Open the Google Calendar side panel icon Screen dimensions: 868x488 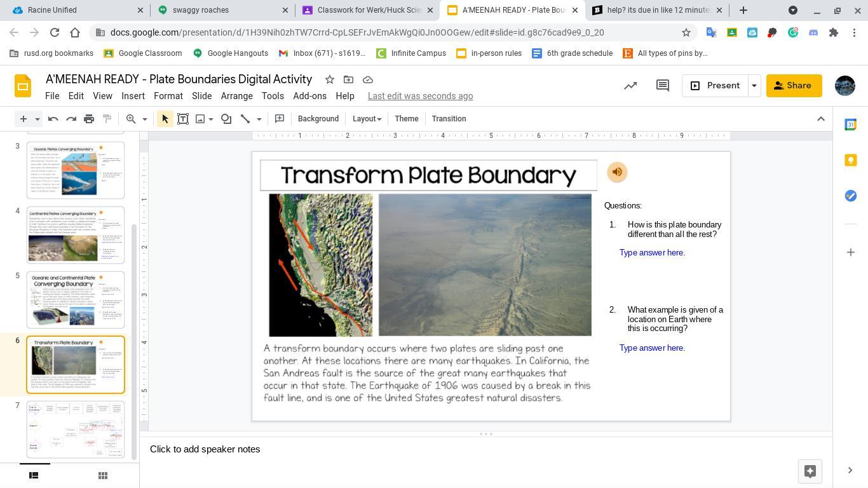(x=850, y=125)
